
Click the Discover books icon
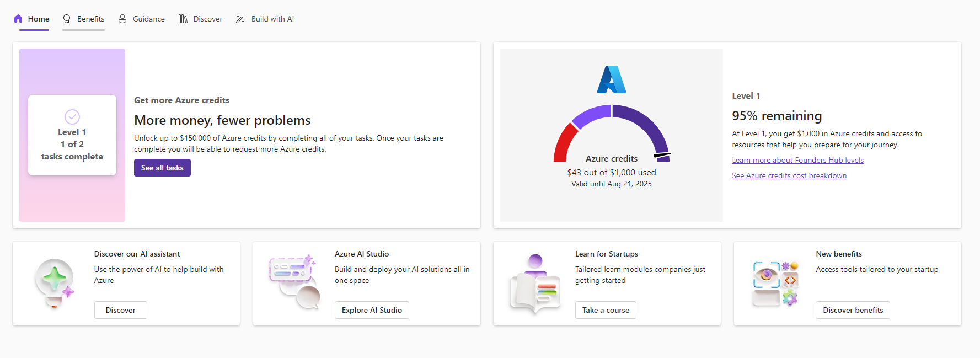[x=183, y=19]
